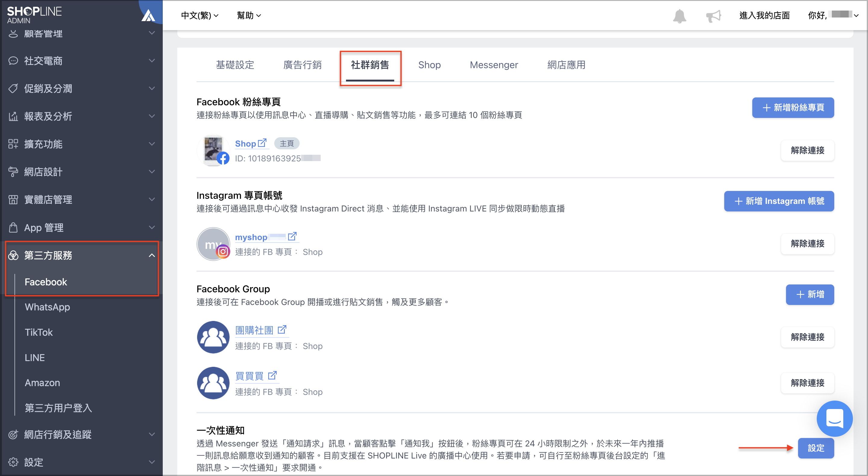Screen dimensions: 868x476
Task: Click 設定 button for 一次性通知
Action: click(816, 448)
